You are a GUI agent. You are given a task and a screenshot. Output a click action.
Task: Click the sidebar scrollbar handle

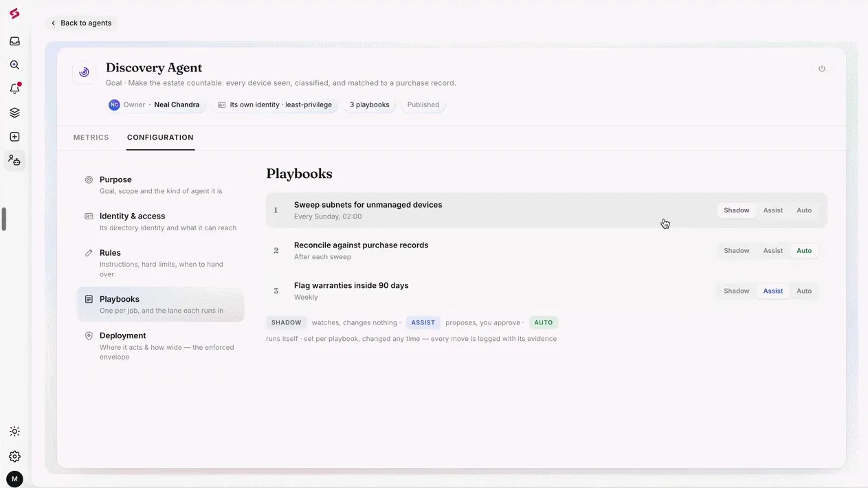(x=4, y=219)
